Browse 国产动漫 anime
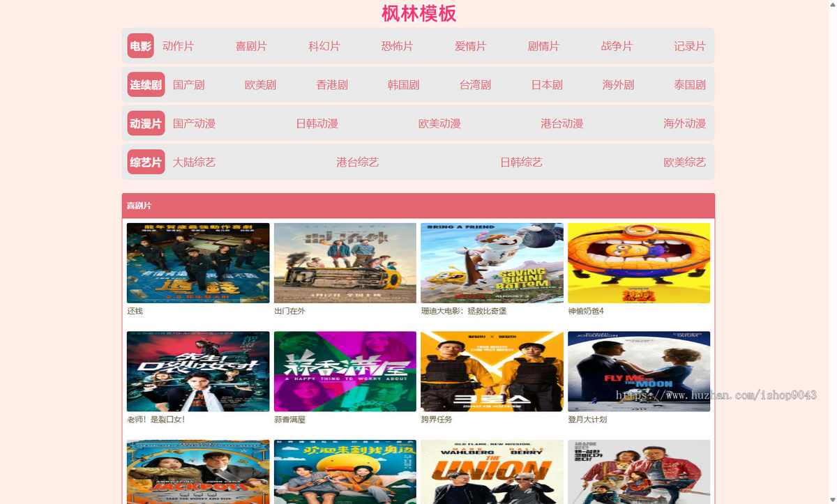The height and width of the screenshot is (504, 837). pos(195,123)
